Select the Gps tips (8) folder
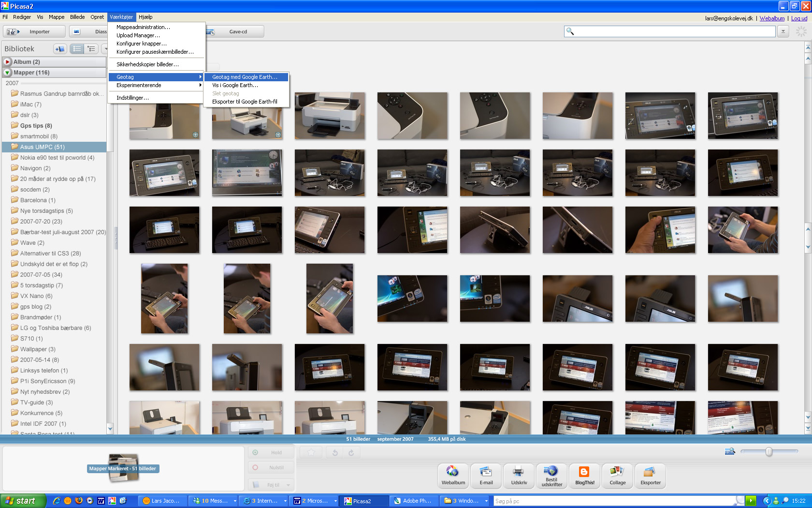 coord(36,126)
